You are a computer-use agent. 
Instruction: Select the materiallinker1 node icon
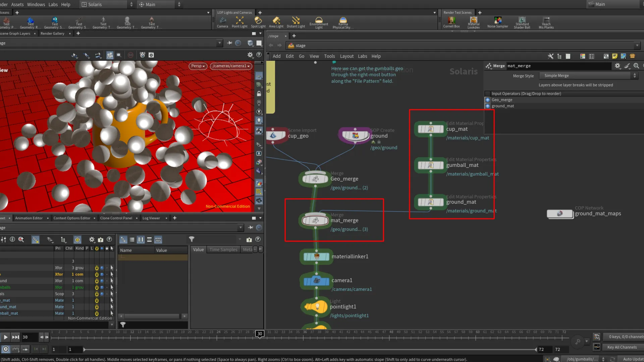pyautogui.click(x=316, y=257)
